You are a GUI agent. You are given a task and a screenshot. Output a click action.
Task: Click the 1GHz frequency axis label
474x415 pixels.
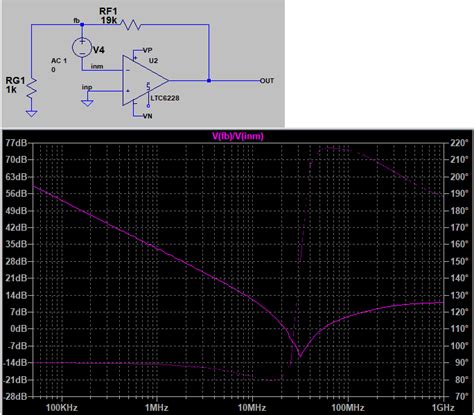tap(443, 407)
